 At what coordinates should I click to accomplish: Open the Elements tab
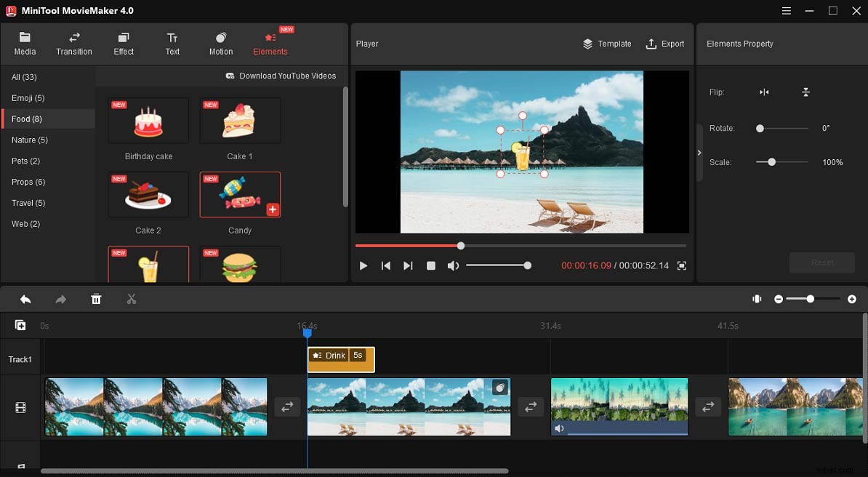click(x=270, y=44)
